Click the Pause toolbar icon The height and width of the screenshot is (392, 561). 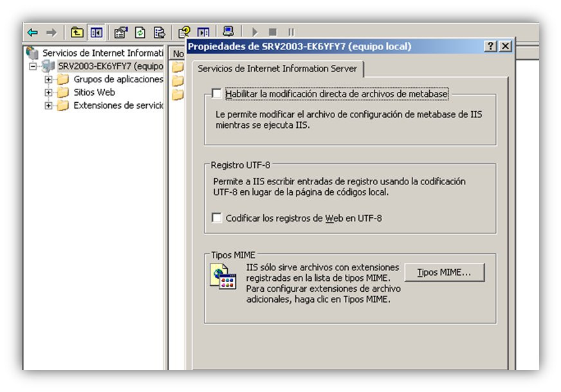point(291,33)
